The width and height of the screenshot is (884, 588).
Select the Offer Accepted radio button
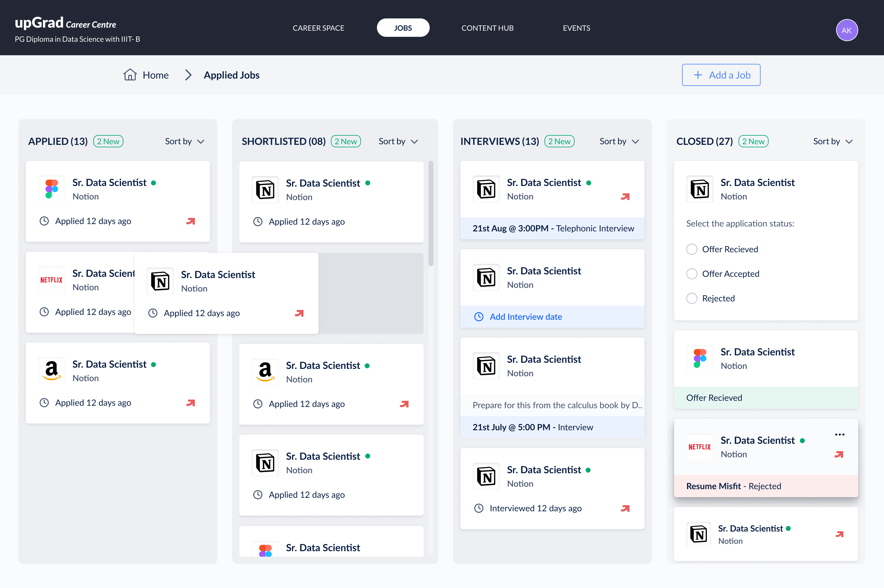pos(692,273)
